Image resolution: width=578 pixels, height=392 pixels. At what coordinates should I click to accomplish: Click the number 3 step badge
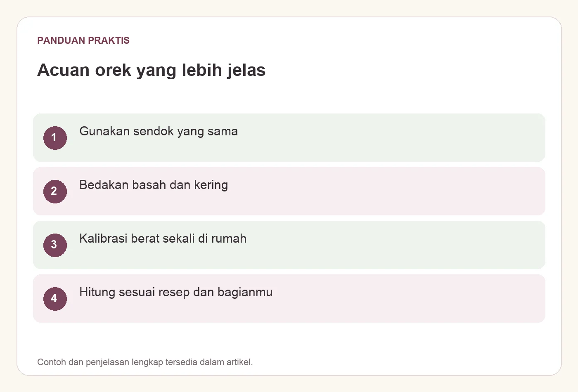(x=55, y=245)
